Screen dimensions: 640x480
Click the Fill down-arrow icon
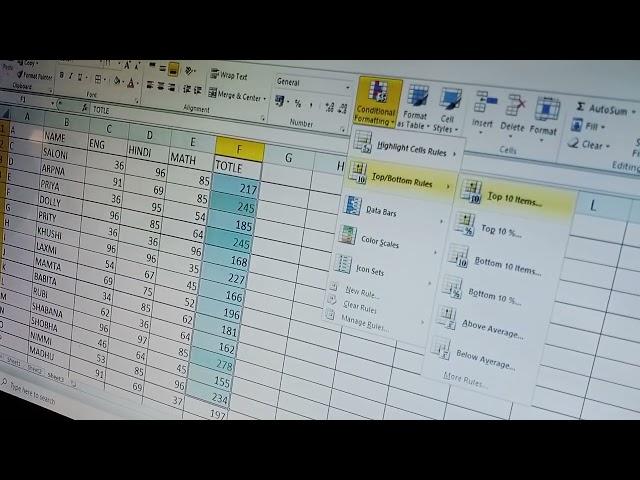pos(576,124)
